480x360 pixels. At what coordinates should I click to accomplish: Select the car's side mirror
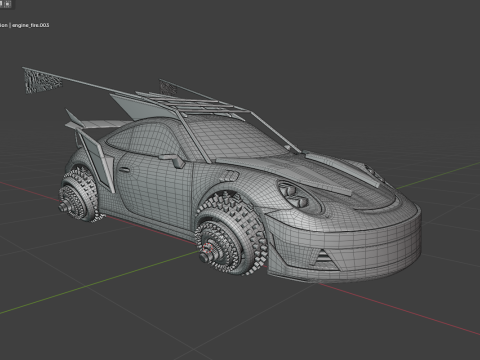point(173,160)
